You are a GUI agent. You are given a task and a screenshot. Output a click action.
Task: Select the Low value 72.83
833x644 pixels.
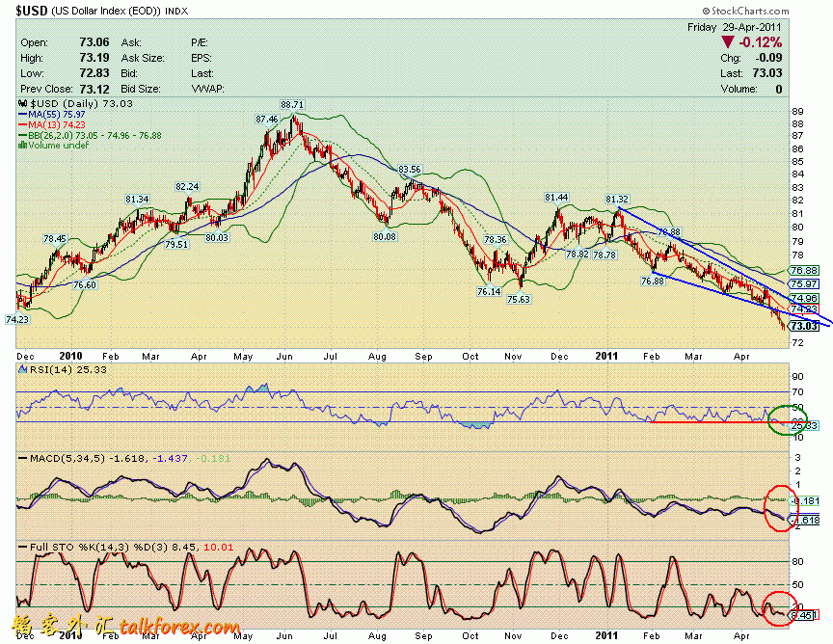[94, 73]
